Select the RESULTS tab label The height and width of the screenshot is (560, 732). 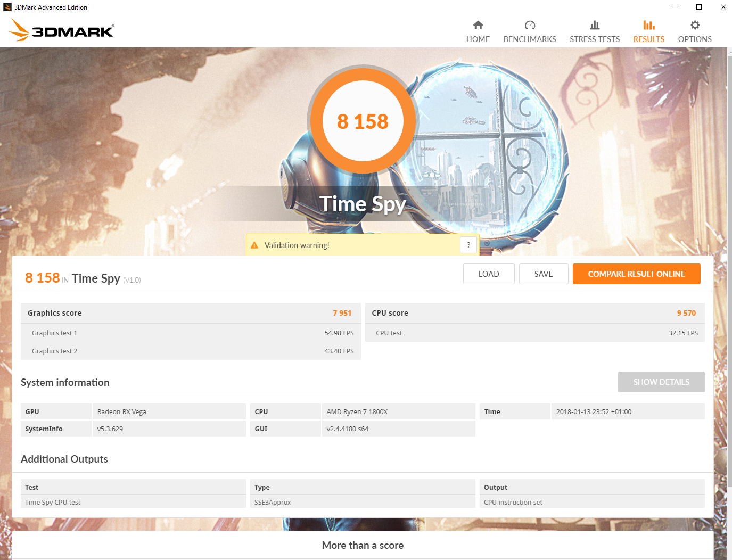click(x=649, y=39)
